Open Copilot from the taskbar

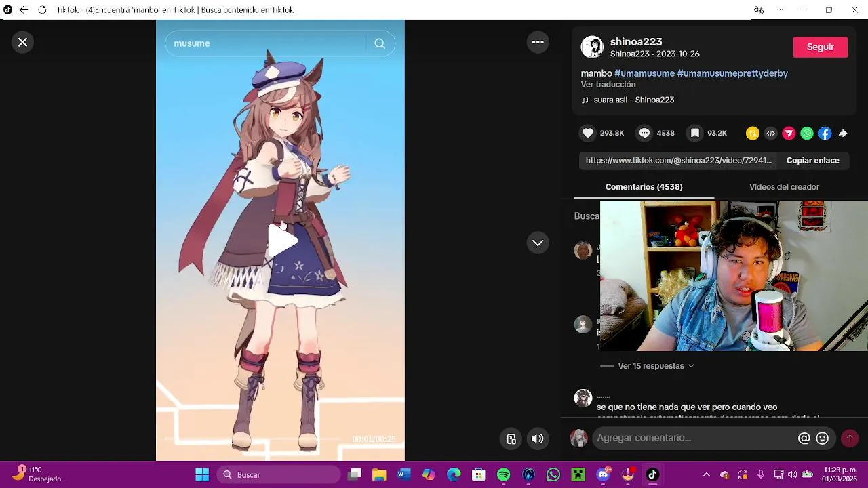(x=429, y=474)
